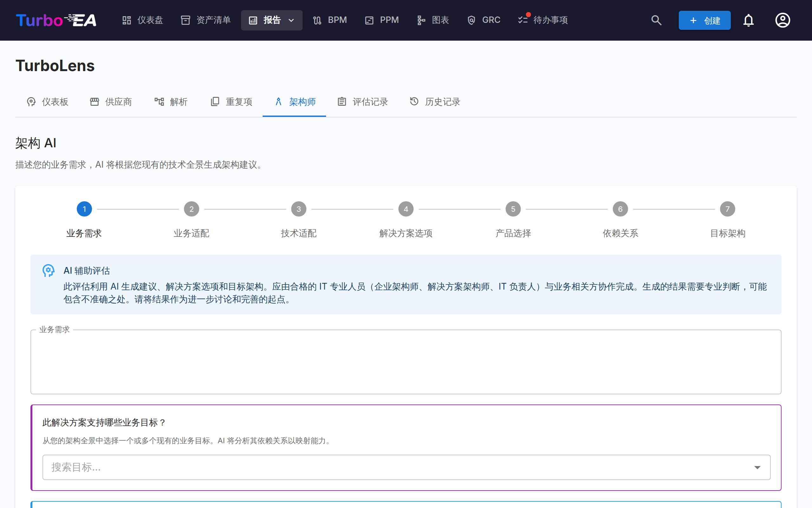The image size is (812, 508).
Task: Click step 3 circle 技术适配
Action: (298, 209)
